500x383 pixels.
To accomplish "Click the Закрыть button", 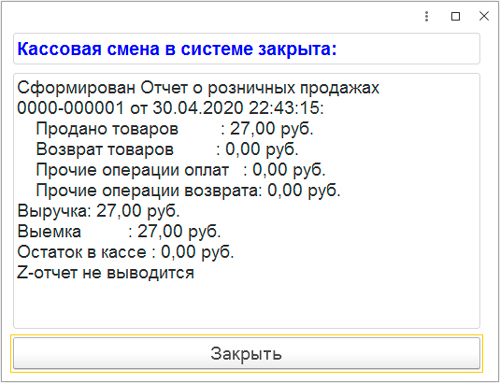I will pyautogui.click(x=246, y=353).
